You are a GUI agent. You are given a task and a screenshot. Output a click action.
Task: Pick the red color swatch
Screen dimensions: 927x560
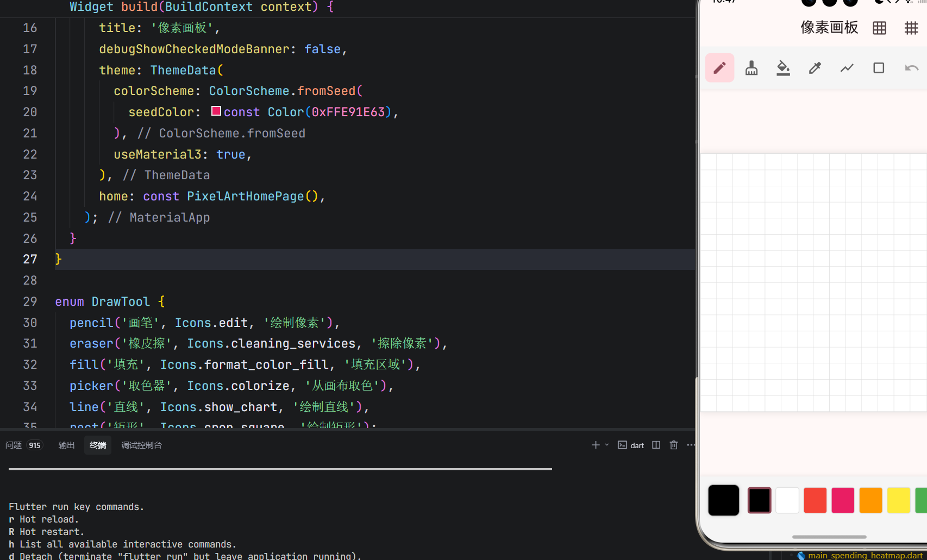(x=815, y=500)
